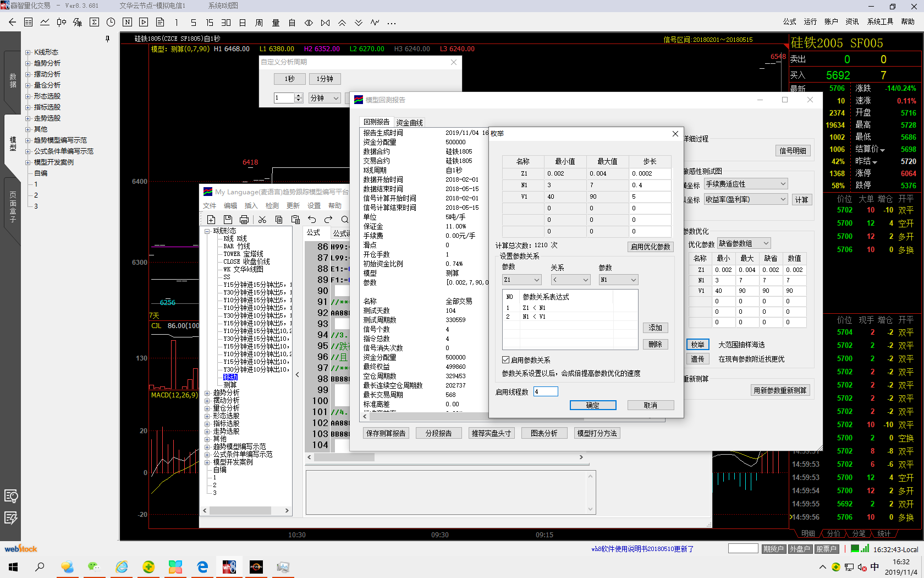Screen dimensions: 924x578
Task: Open the 检测 menu in editor
Action: click(272, 206)
